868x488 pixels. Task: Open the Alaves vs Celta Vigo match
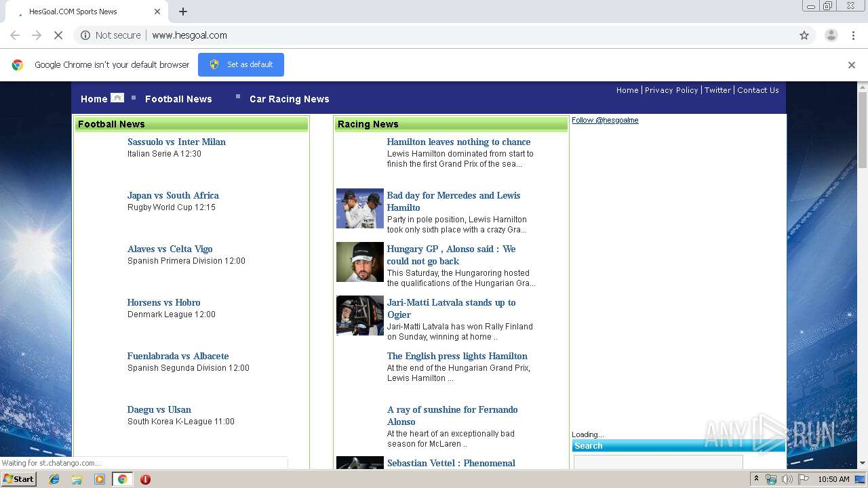[170, 249]
